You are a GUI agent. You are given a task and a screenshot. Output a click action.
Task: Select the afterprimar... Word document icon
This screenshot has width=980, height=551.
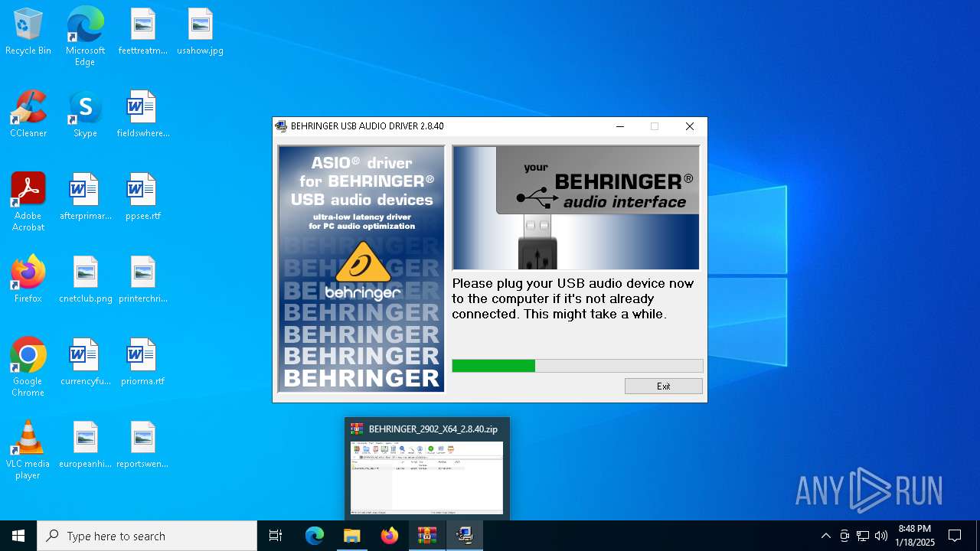(85, 197)
